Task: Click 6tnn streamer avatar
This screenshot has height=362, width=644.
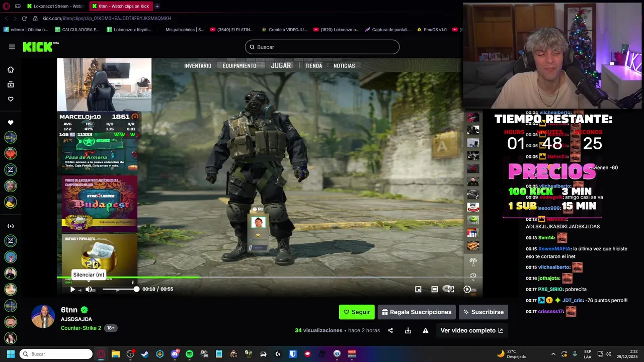Action: tap(43, 317)
